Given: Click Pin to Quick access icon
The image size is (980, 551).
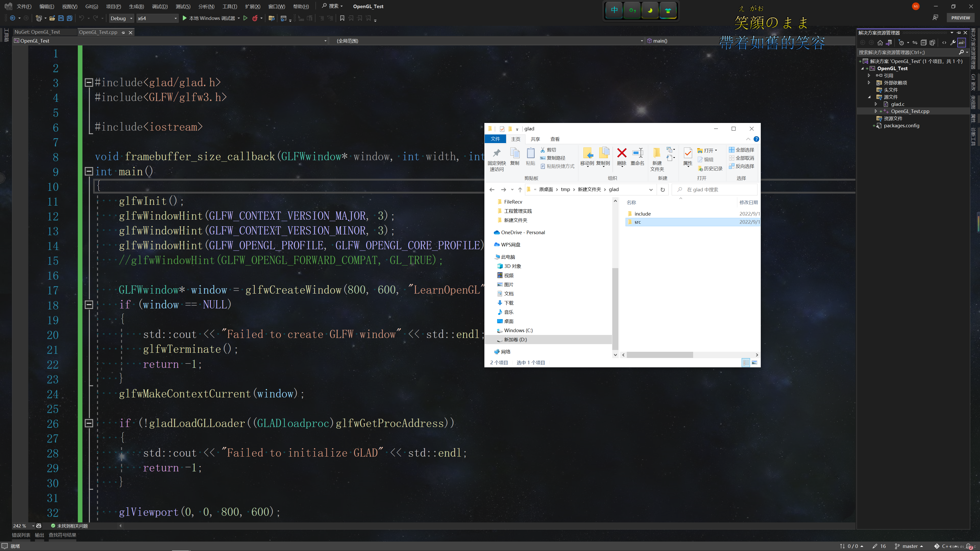Looking at the screenshot, I should (x=496, y=159).
